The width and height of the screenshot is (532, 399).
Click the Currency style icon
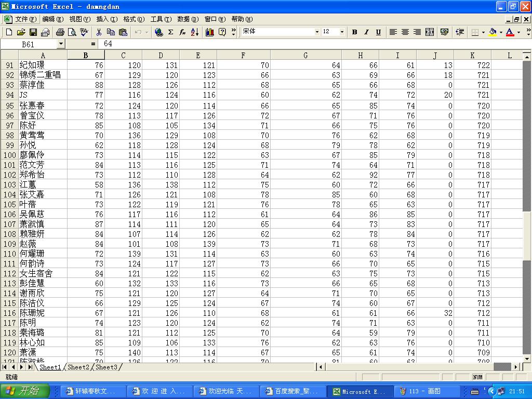point(444,32)
